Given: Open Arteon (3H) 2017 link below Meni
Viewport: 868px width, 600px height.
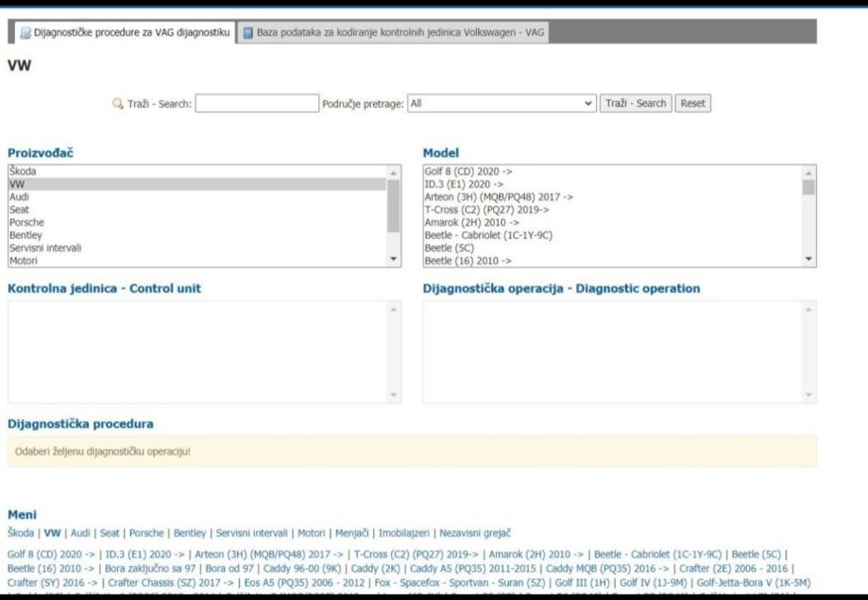Looking at the screenshot, I should pos(269,554).
